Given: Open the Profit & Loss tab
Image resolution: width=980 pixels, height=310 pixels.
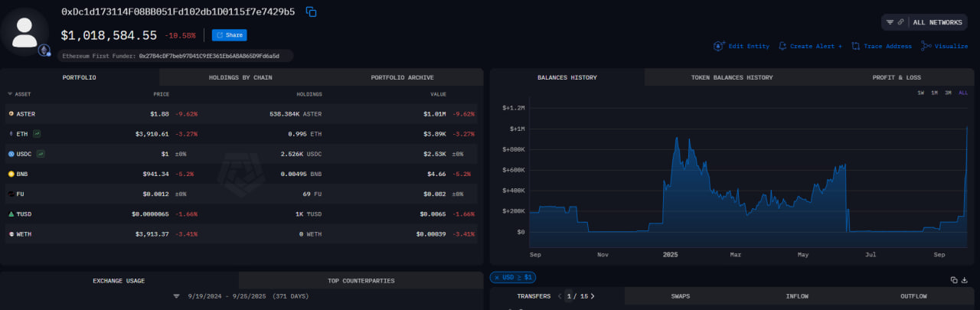Looking at the screenshot, I should (x=897, y=77).
